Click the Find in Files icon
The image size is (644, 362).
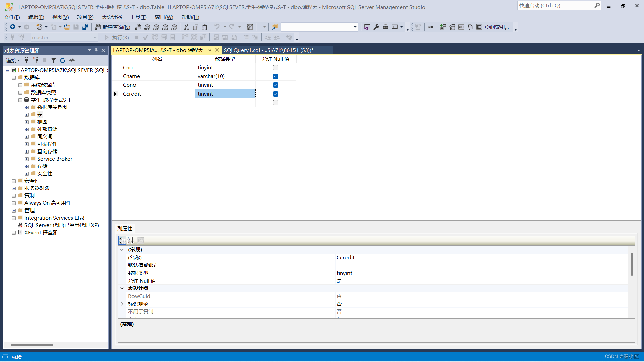click(275, 27)
